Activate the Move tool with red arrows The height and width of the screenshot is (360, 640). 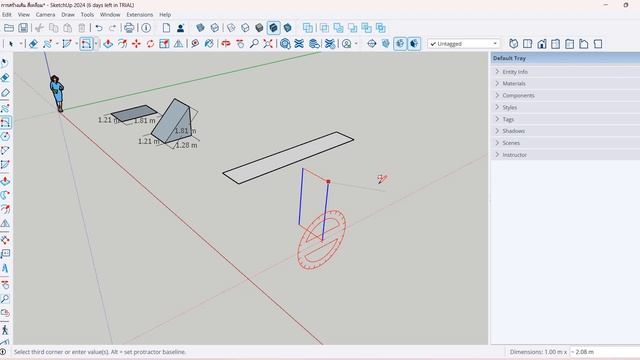pos(136,44)
